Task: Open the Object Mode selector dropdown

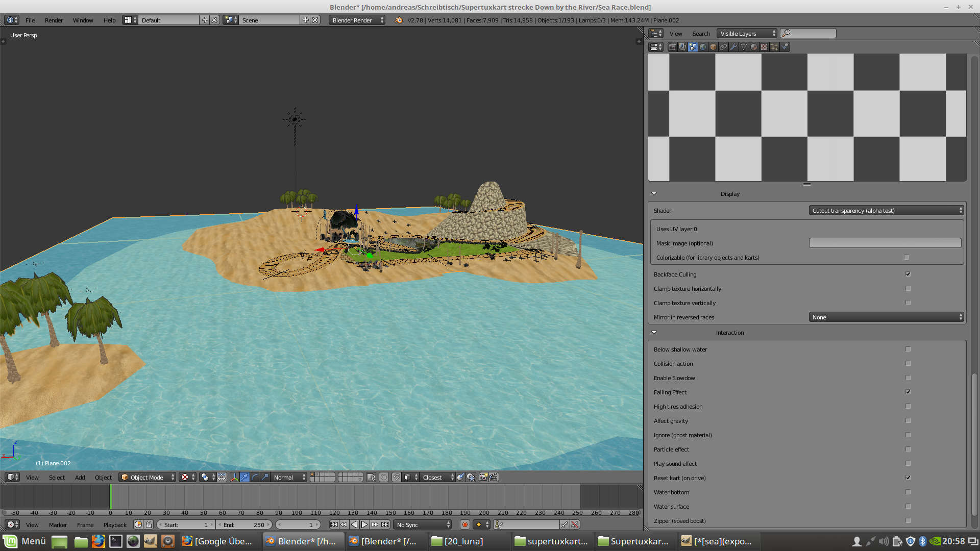Action: coord(147,477)
